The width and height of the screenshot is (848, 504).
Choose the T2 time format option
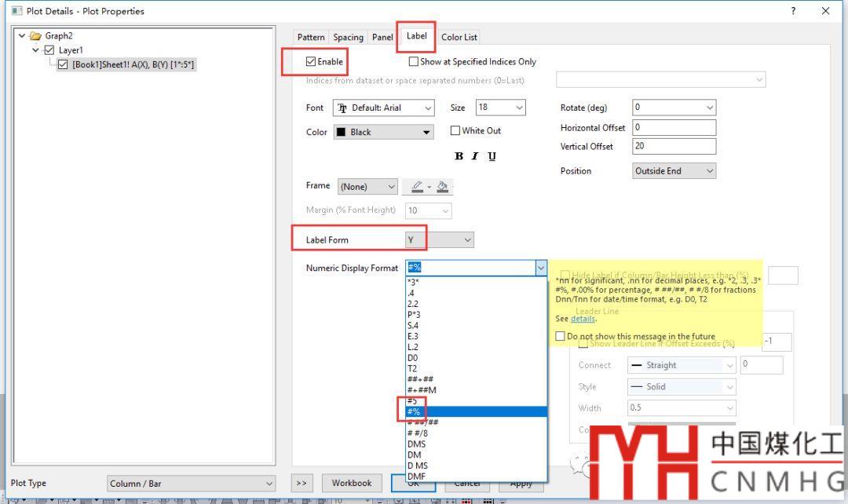pyautogui.click(x=477, y=368)
